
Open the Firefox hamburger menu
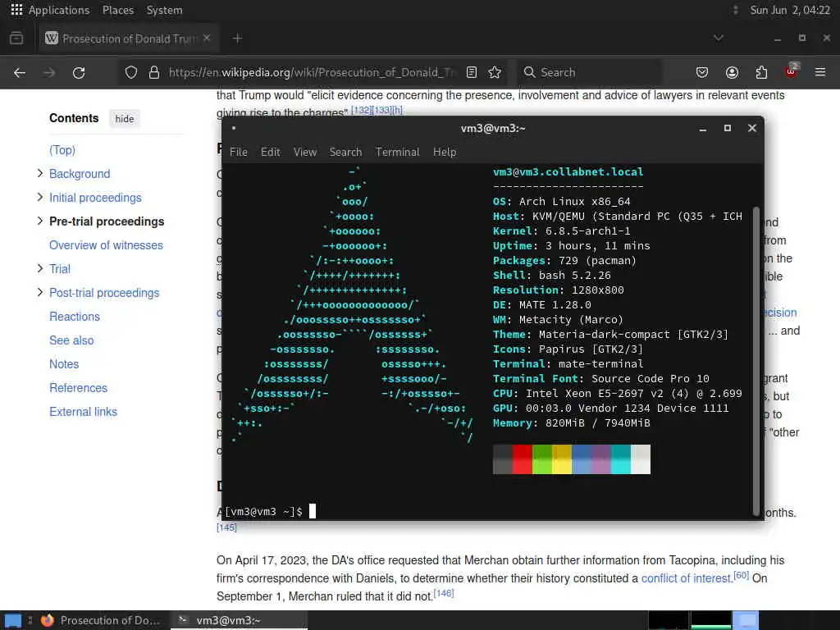pos(820,72)
